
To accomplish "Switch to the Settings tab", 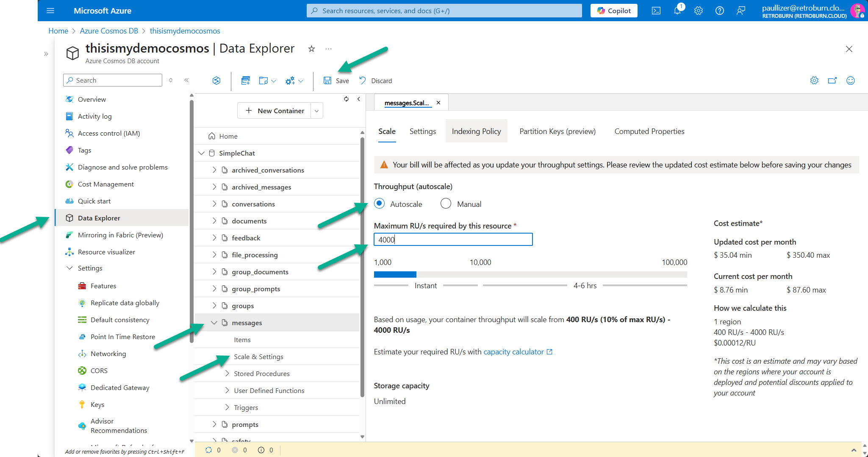I will coord(422,131).
